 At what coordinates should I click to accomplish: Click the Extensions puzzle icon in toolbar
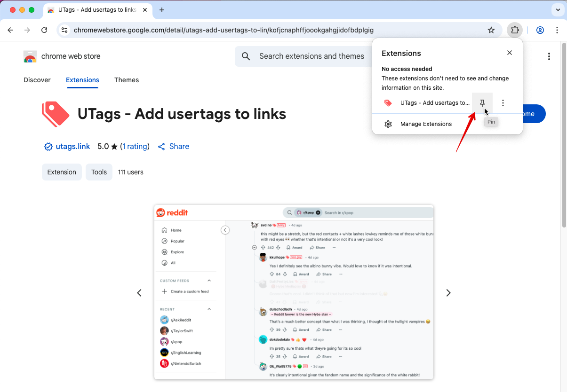[515, 30]
